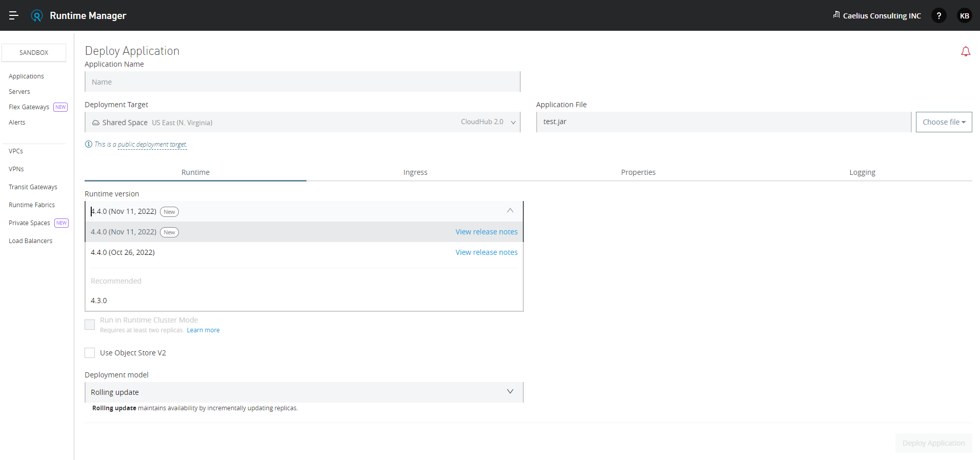The image size is (980, 460).
Task: Open Load Balancers in the sidebar
Action: point(30,241)
